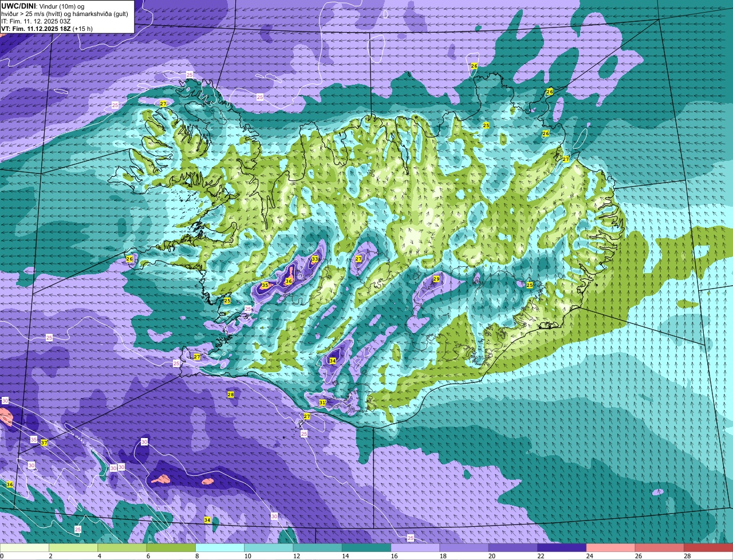Select the 22–24 m/s dark indigo legend swatch
733x560 pixels.
562,547
